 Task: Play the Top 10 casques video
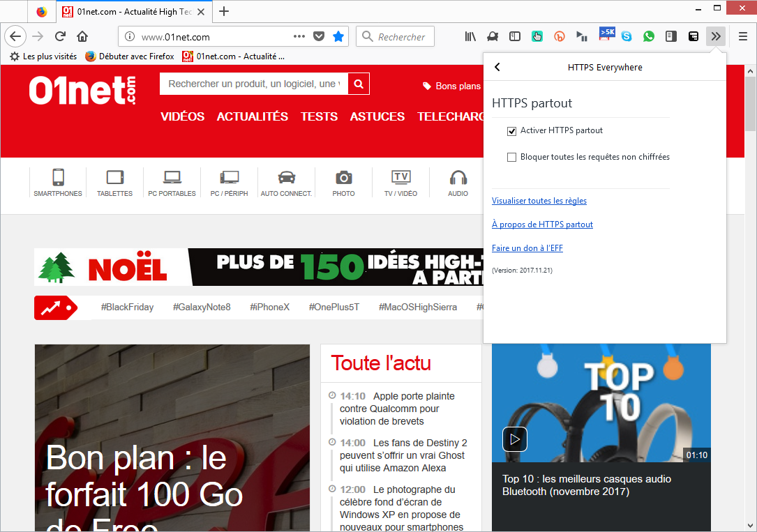515,439
